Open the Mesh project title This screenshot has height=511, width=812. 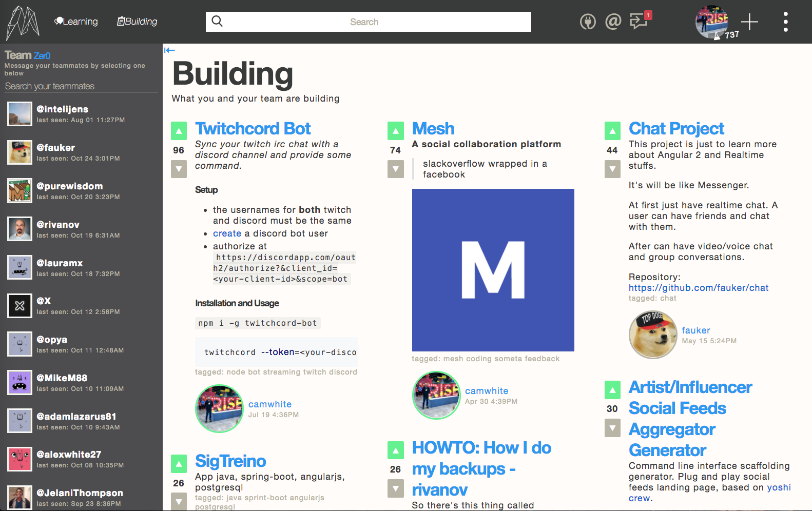point(433,128)
